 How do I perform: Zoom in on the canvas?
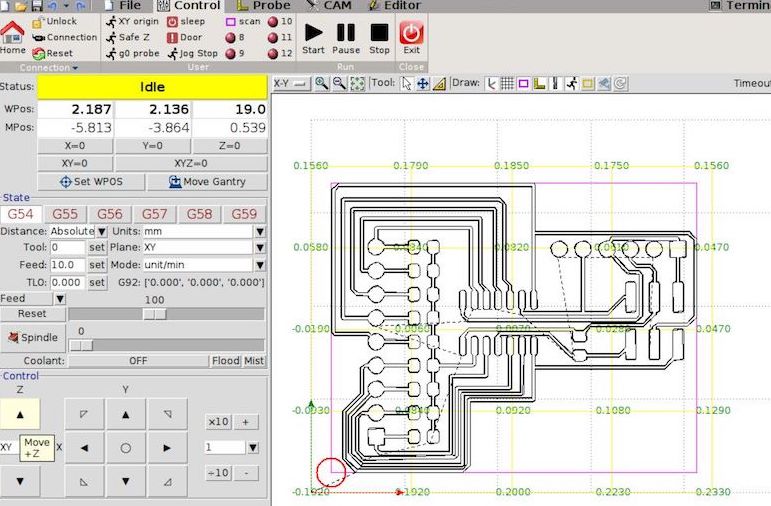click(x=322, y=84)
